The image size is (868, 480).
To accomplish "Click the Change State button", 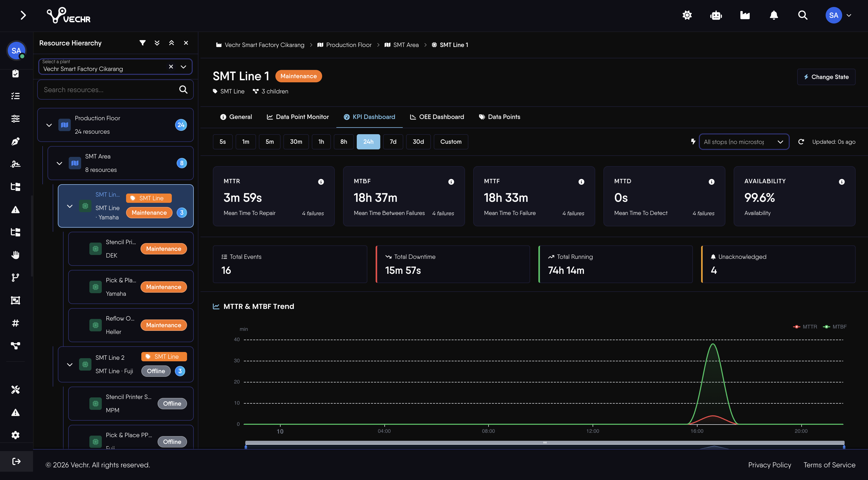I will click(826, 77).
